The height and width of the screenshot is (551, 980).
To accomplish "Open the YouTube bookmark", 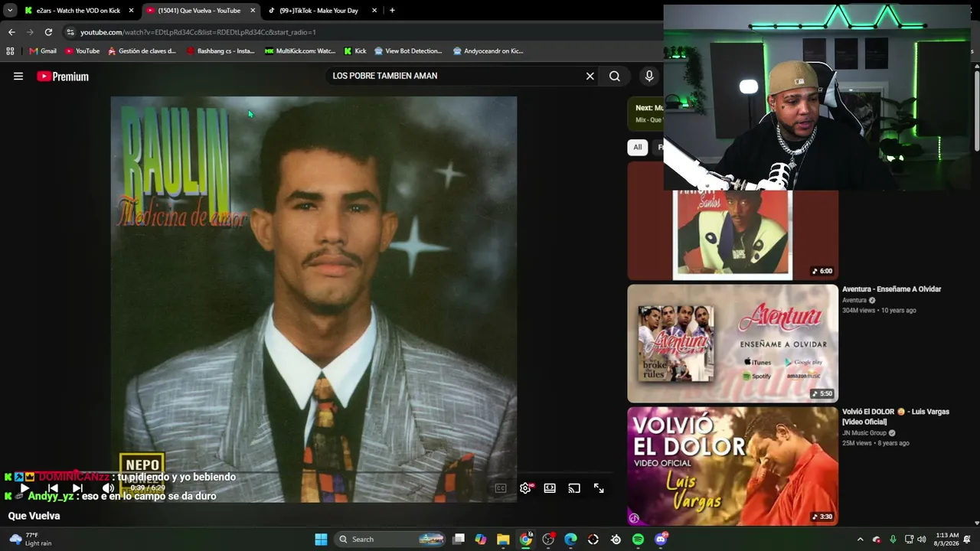I will click(x=82, y=51).
